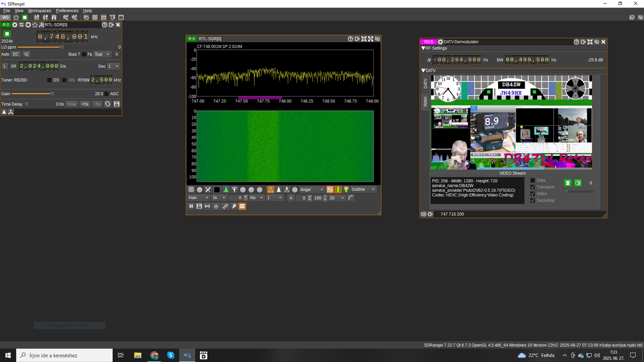Image resolution: width=644 pixels, height=362 pixels.
Task: Add a channel with the RTL-SDR panel icon
Action: [x=41, y=25]
